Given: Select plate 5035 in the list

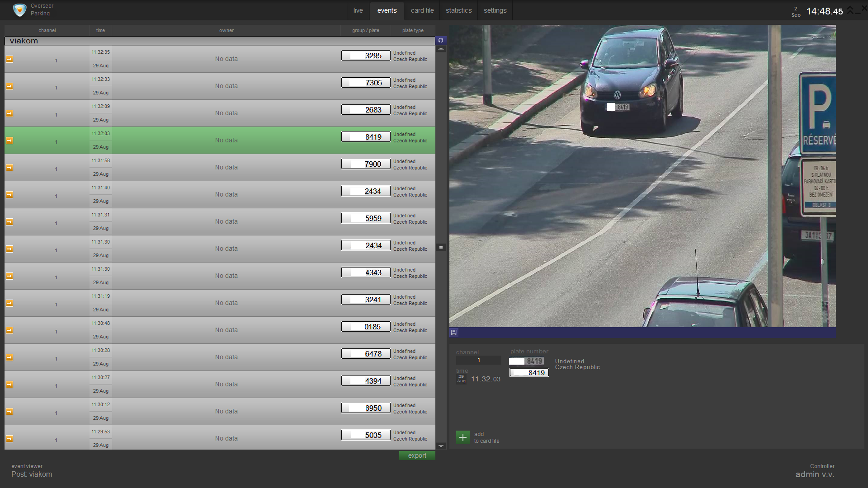Looking at the screenshot, I should tap(366, 435).
